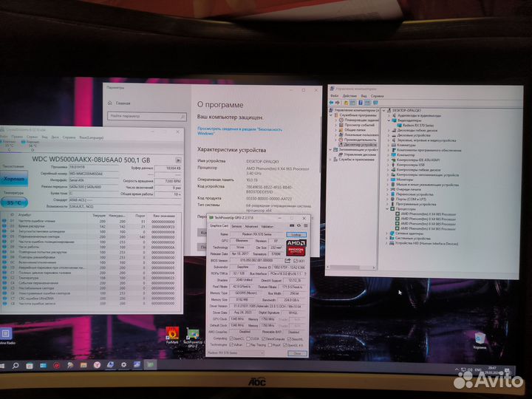The height and width of the screenshot is (399, 532).
Task: Open FurMark desktop shortcut
Action: tap(172, 335)
